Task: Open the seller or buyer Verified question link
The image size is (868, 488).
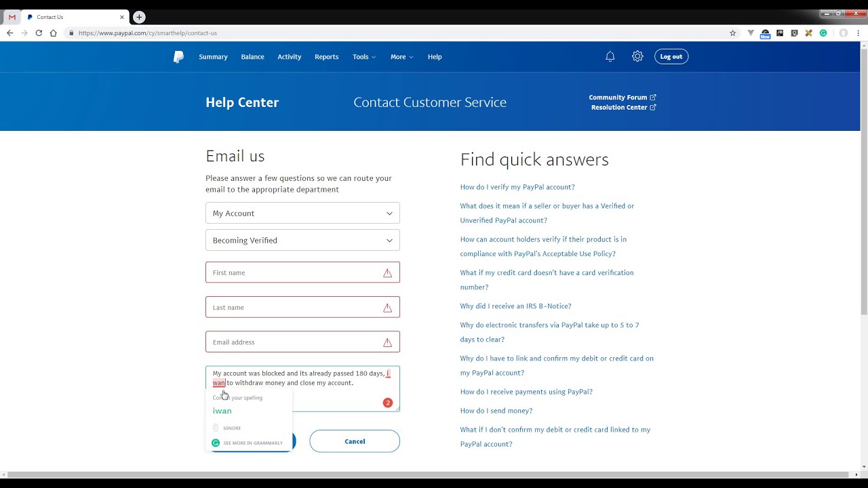Action: tap(547, 213)
